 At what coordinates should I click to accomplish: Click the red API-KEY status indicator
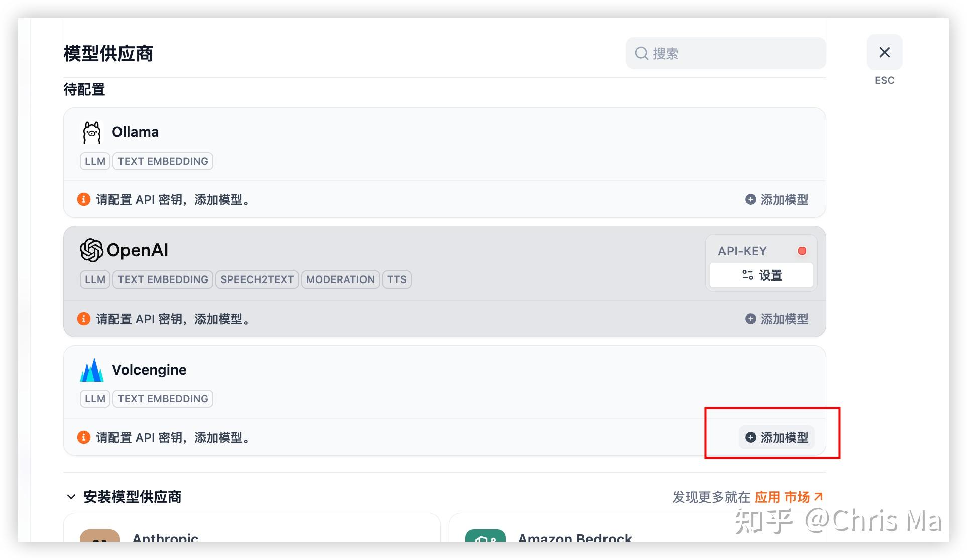(802, 251)
